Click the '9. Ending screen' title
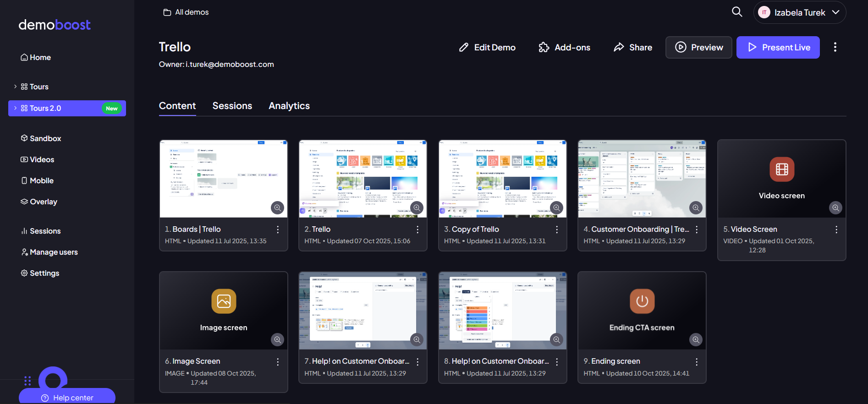Viewport: 868px width, 404px height. (x=612, y=361)
